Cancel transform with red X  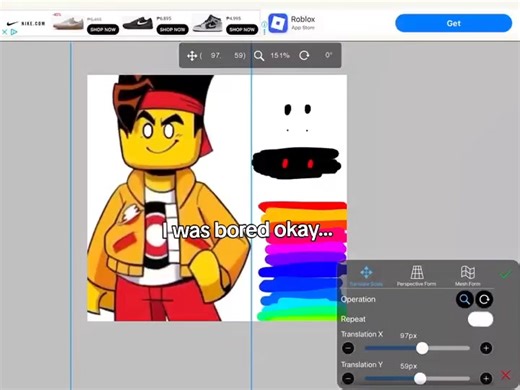click(x=506, y=375)
